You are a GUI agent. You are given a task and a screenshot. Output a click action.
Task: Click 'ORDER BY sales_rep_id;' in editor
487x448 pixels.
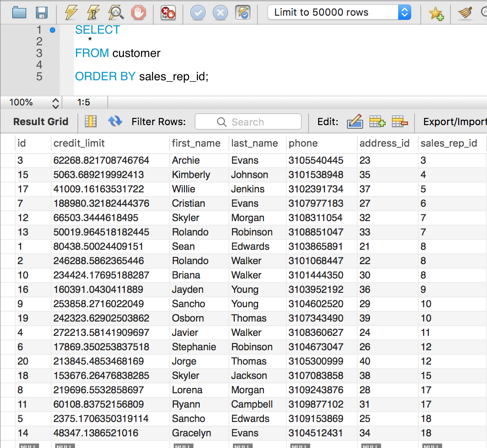coord(142,76)
